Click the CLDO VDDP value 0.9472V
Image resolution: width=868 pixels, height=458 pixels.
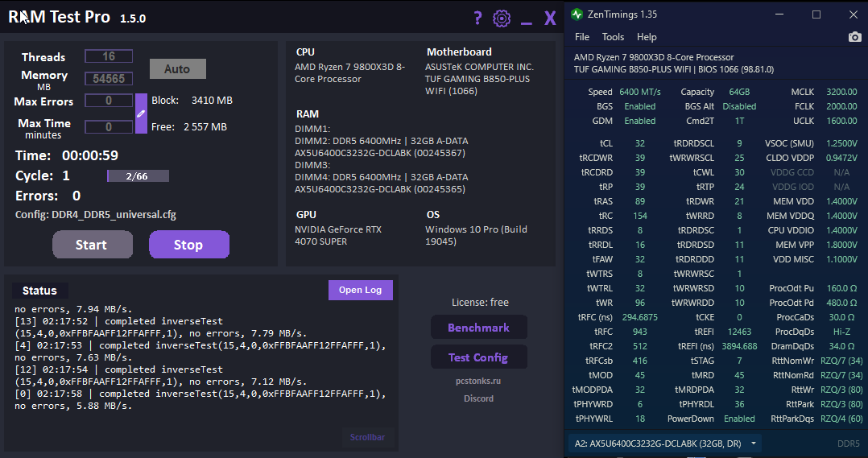(841, 158)
